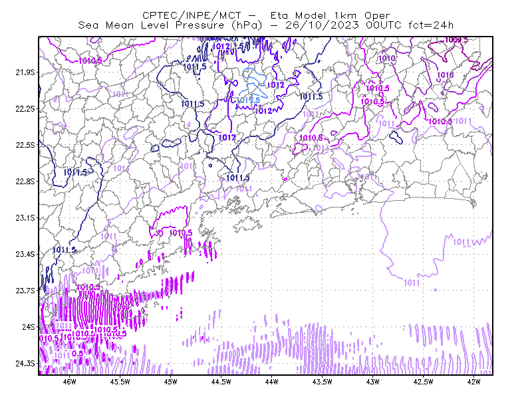Click the 22.5S latitude tick label
The width and height of the screenshot is (532, 411).
click(x=25, y=145)
